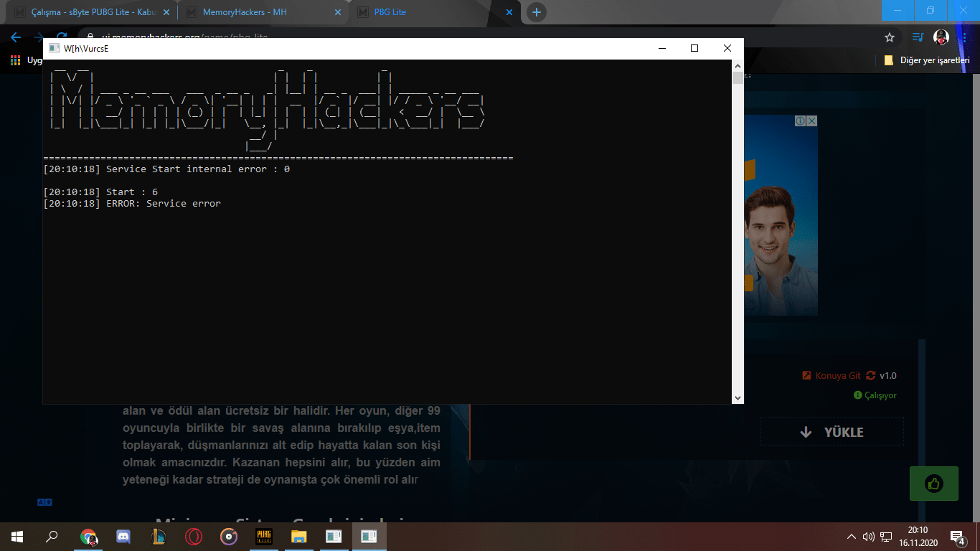
Task: Minimize the W[h\VurcsE console window
Action: [x=661, y=49]
